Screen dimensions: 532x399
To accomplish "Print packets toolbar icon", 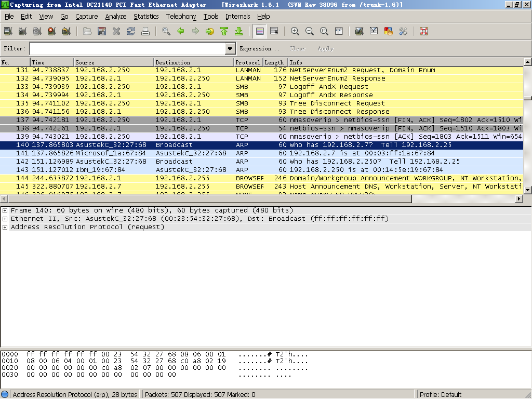I will click(x=145, y=32).
